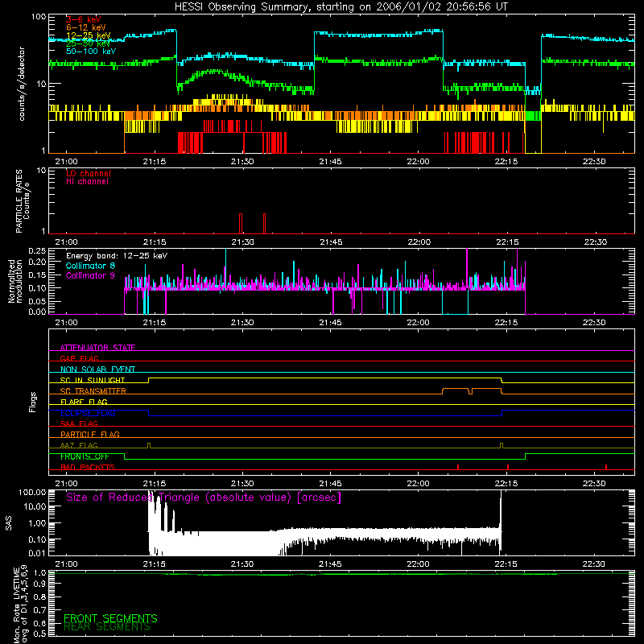Click the SC_TRANSMITTER flag label
This screenshot has width=644, height=644.
pyautogui.click(x=93, y=391)
